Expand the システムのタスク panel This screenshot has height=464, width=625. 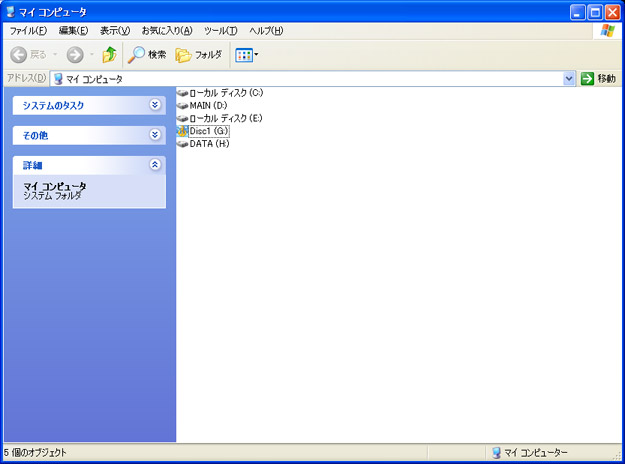154,104
